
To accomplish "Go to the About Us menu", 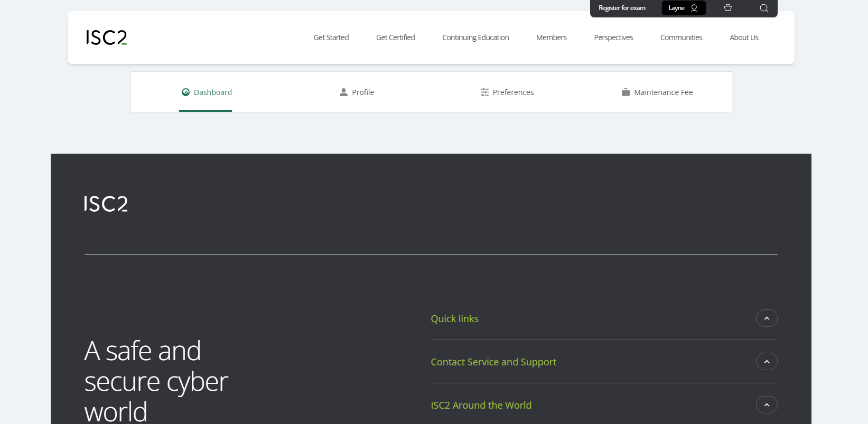I will (x=744, y=37).
